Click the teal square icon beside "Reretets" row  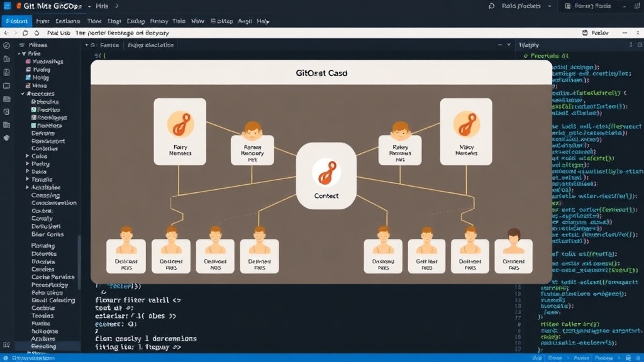[34, 125]
